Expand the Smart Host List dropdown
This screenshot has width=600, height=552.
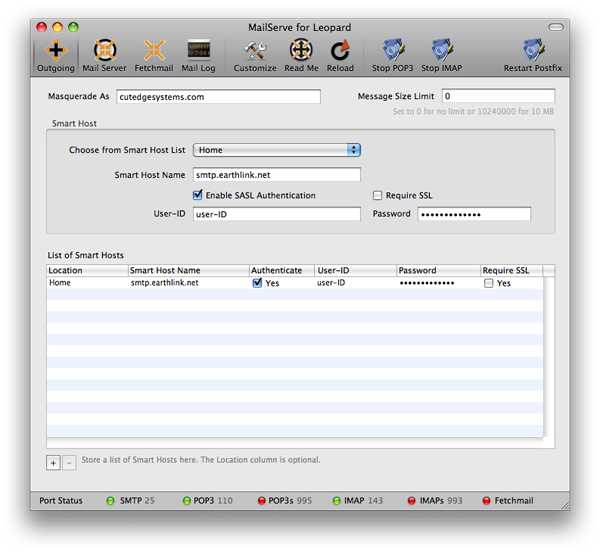(277, 150)
